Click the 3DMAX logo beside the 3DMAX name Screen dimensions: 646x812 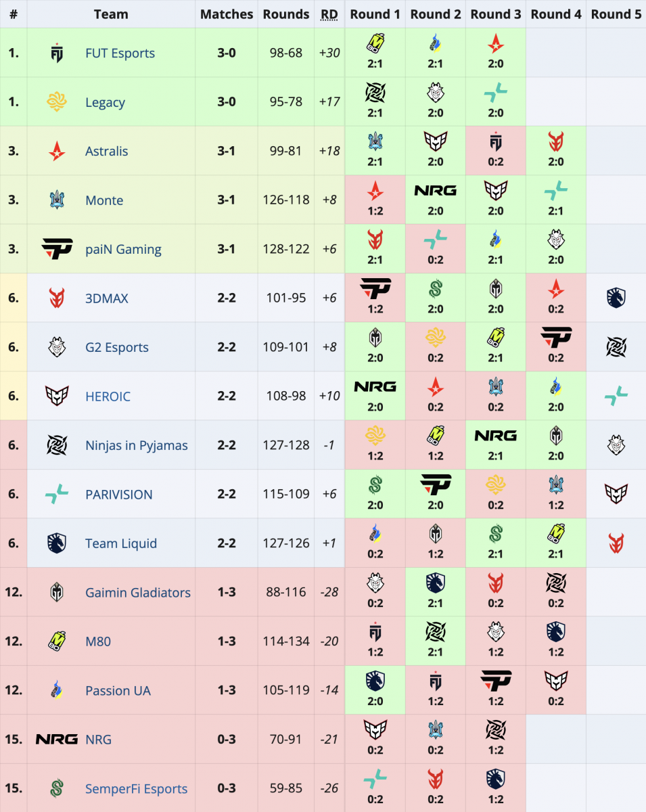[57, 298]
